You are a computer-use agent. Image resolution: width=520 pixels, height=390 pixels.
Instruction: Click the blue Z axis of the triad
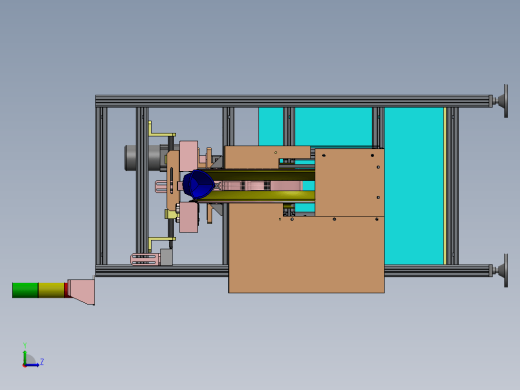tap(33, 365)
